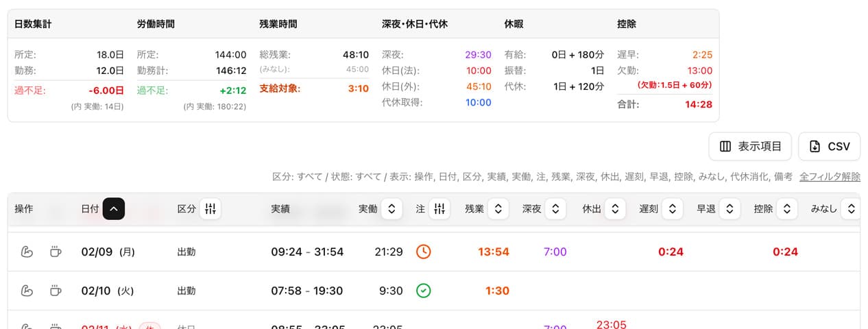Viewport: 868px width, 329px height.
Task: Click the 全フィルタ解除 link
Action: pos(830,176)
